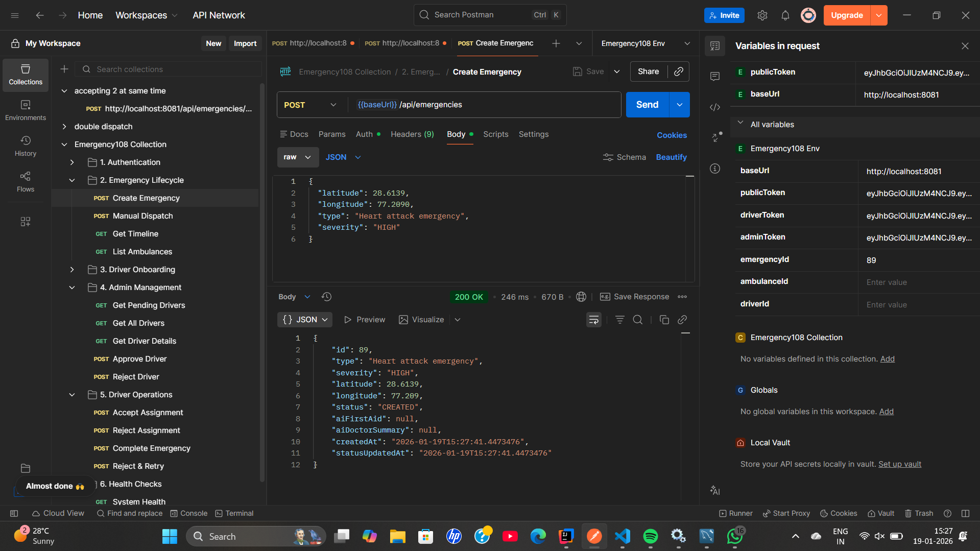Switch to the Headers (9) tab

coord(412,134)
